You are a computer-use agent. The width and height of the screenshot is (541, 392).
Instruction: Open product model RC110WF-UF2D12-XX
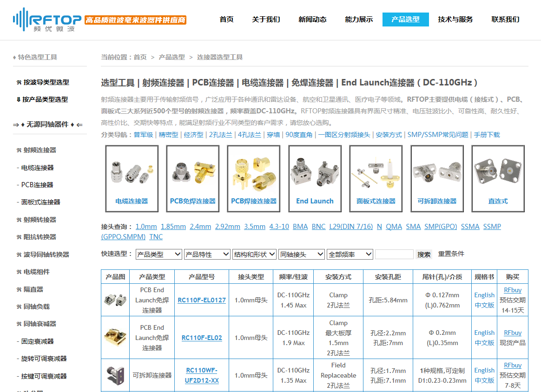coord(202,375)
